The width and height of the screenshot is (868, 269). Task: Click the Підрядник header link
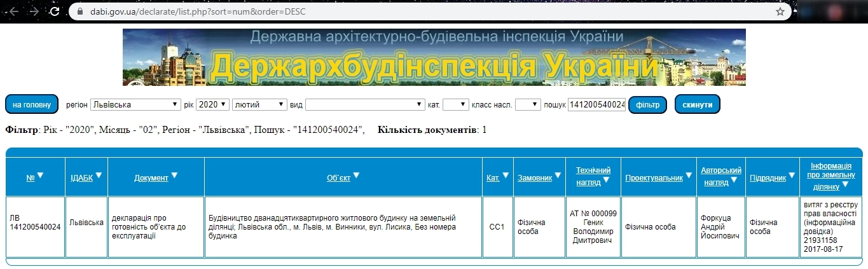[x=768, y=178]
